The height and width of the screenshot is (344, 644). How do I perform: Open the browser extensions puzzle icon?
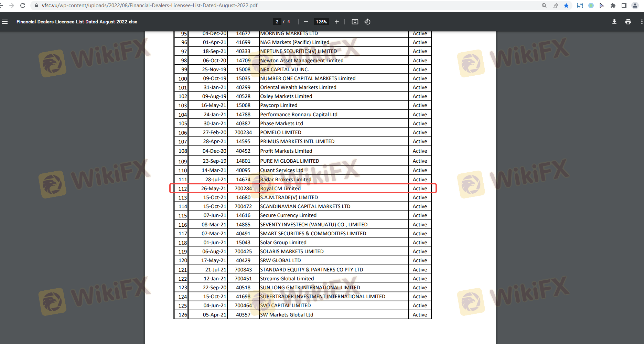(613, 6)
